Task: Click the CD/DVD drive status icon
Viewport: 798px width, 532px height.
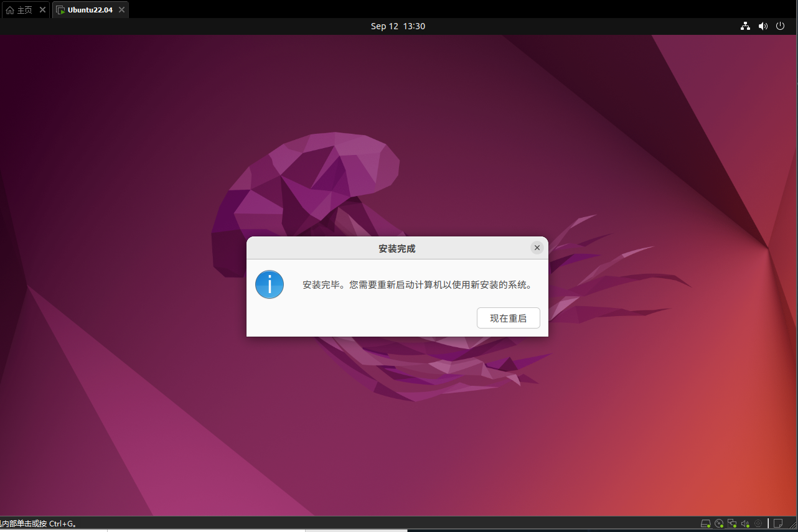Action: click(719, 524)
